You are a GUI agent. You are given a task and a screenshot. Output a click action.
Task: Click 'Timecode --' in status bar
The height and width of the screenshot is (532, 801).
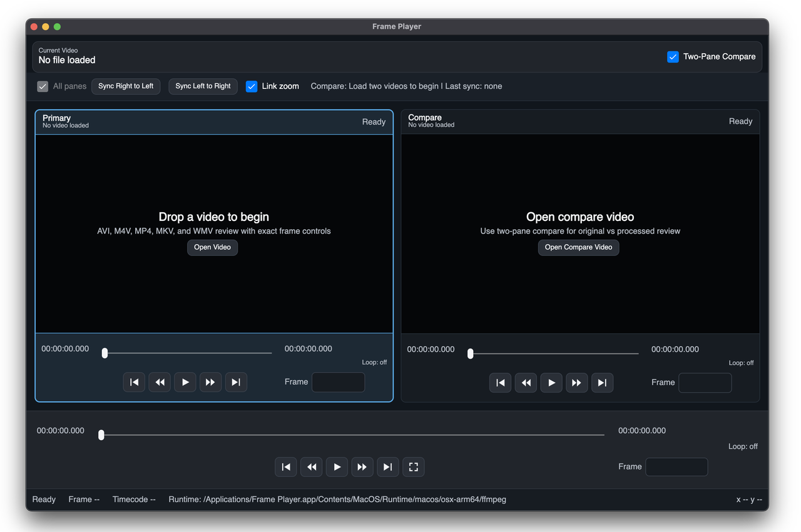[x=134, y=499]
